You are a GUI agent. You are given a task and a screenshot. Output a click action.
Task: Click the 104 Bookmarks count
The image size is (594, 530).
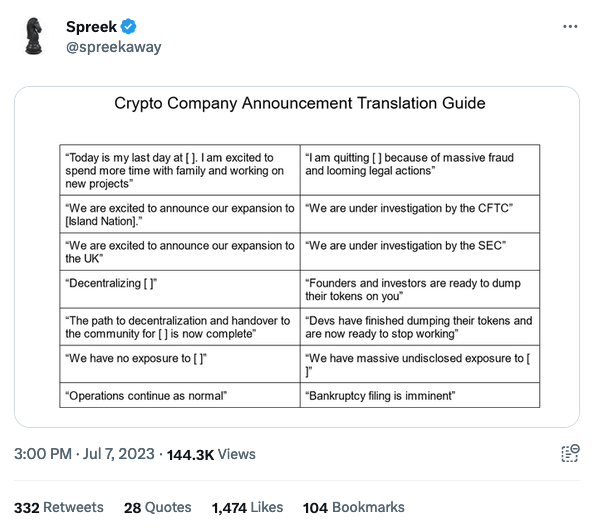coord(353,507)
